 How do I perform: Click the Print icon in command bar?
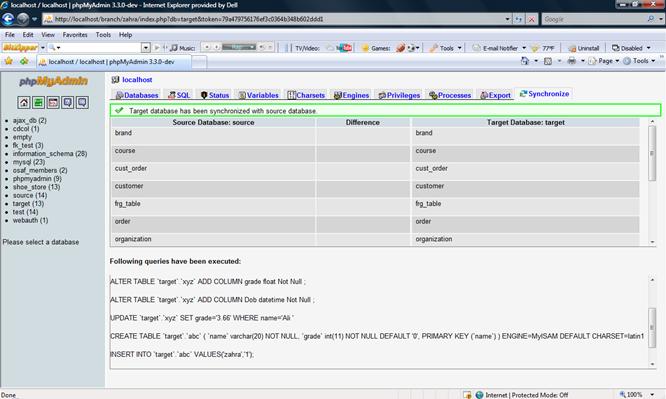click(572, 61)
